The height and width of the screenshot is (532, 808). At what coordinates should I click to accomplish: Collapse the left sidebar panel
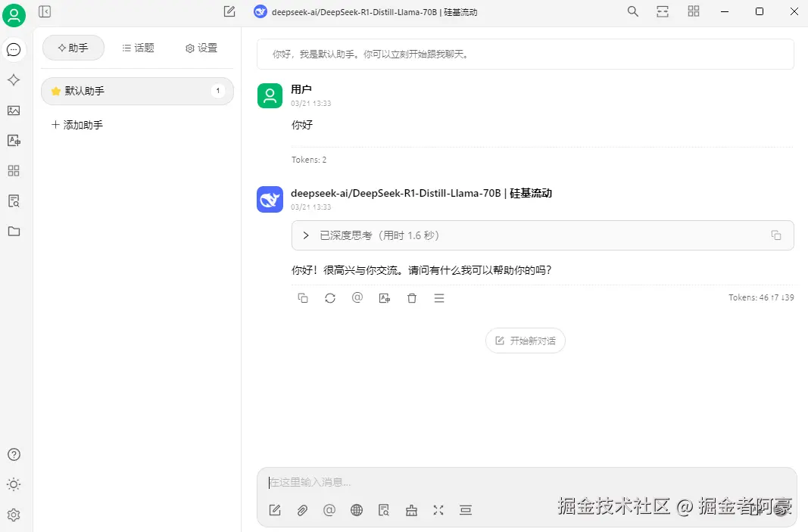[x=45, y=11]
